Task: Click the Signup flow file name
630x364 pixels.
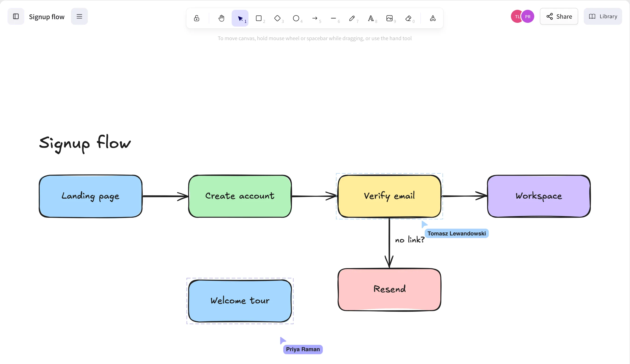Action: [x=47, y=17]
